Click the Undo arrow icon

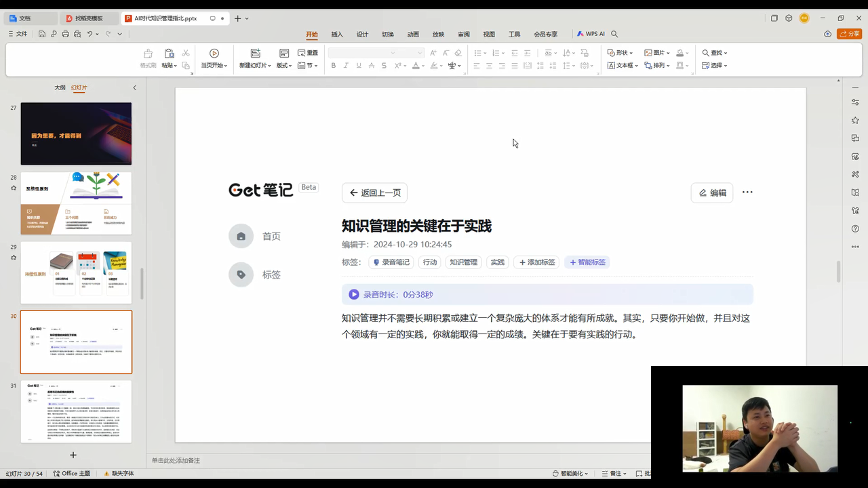click(x=90, y=34)
